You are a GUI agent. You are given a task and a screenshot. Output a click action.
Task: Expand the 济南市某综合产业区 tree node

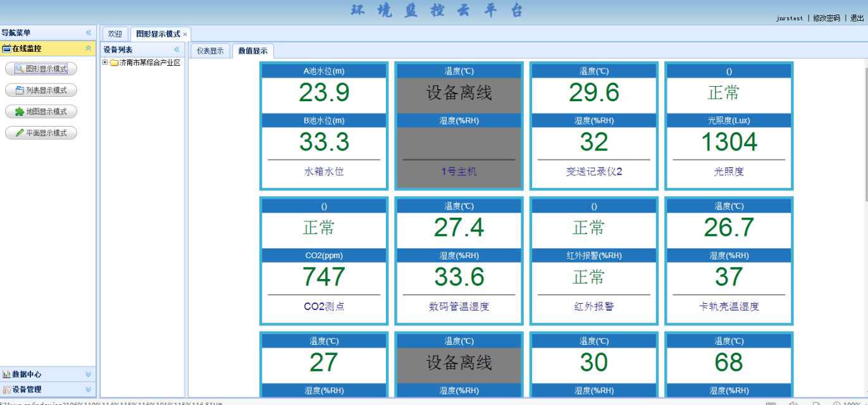coord(104,63)
